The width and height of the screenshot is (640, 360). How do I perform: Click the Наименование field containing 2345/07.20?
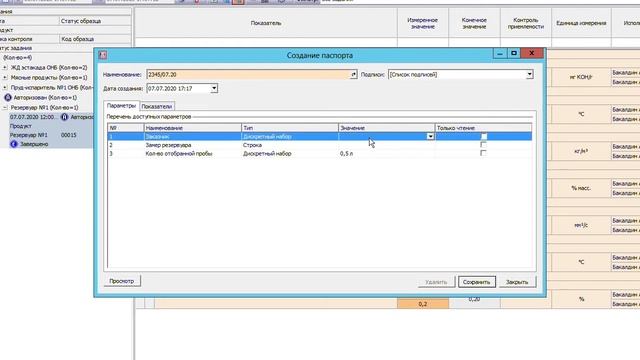(x=249, y=74)
